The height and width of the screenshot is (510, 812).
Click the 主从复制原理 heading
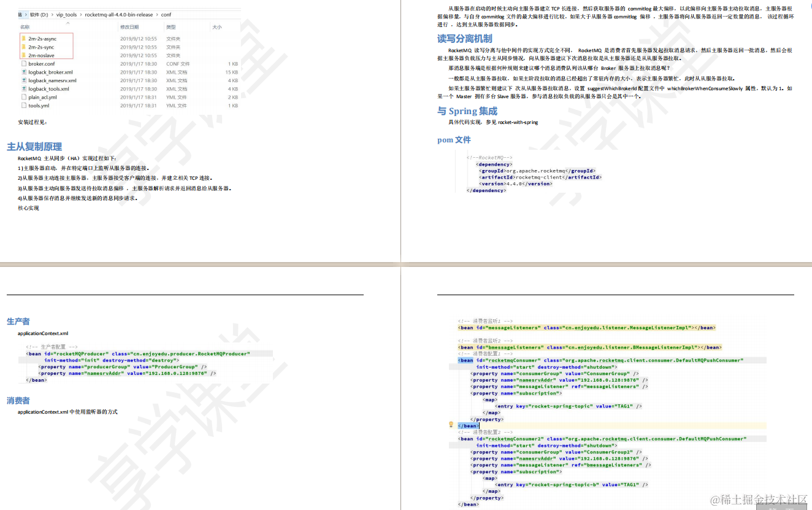pyautogui.click(x=34, y=147)
